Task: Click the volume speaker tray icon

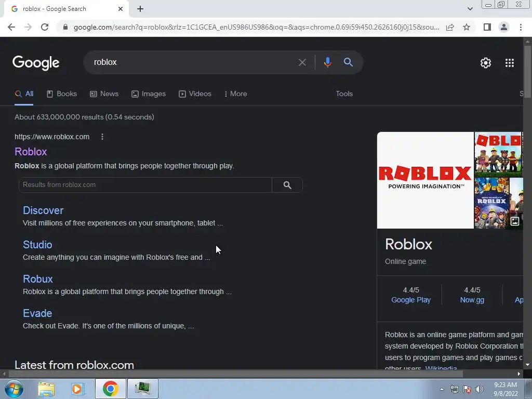Action: [x=480, y=390]
